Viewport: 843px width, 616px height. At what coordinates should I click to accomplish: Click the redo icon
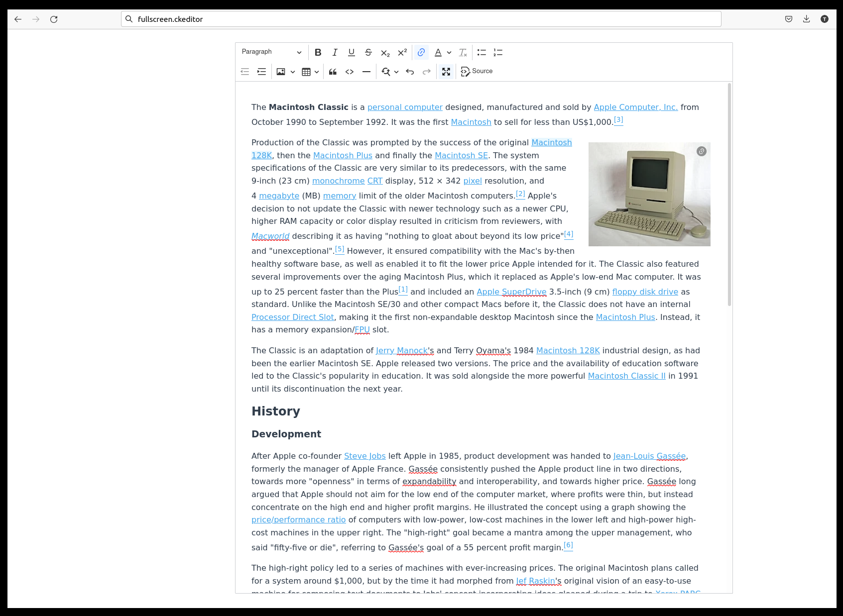click(x=427, y=72)
